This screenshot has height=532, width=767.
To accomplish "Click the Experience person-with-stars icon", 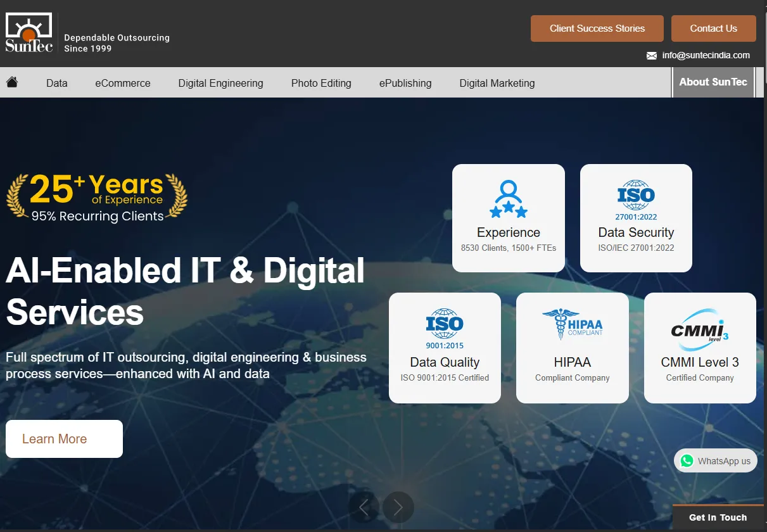I will (508, 199).
